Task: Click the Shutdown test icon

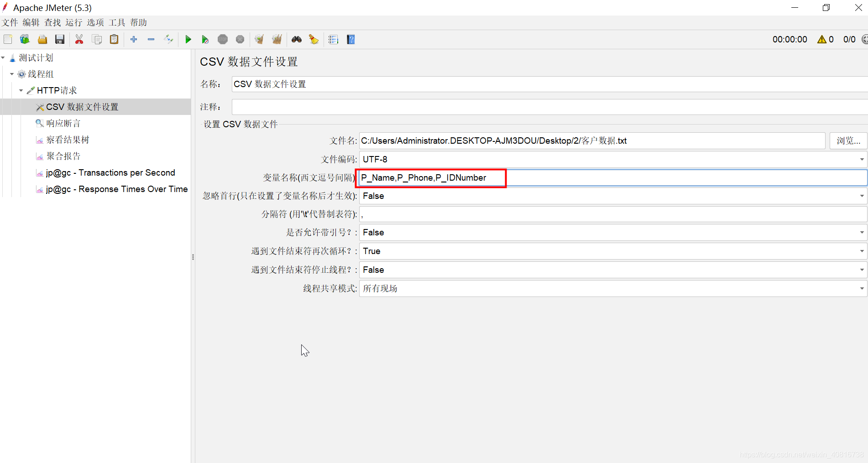Action: pos(240,40)
